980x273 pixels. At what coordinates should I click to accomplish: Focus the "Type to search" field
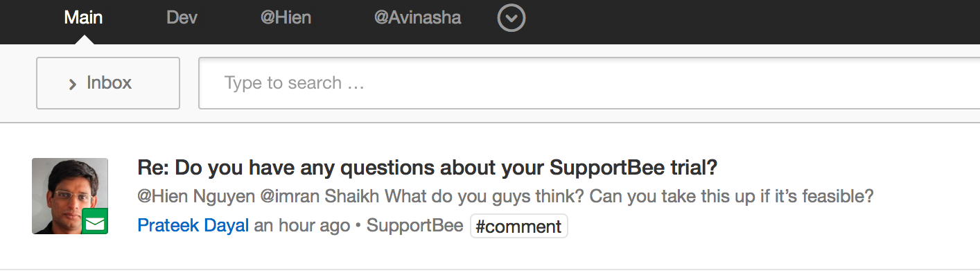[589, 83]
